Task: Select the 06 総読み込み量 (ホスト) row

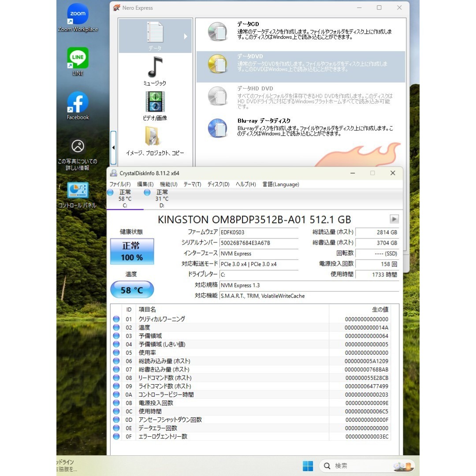Action: coord(251,361)
